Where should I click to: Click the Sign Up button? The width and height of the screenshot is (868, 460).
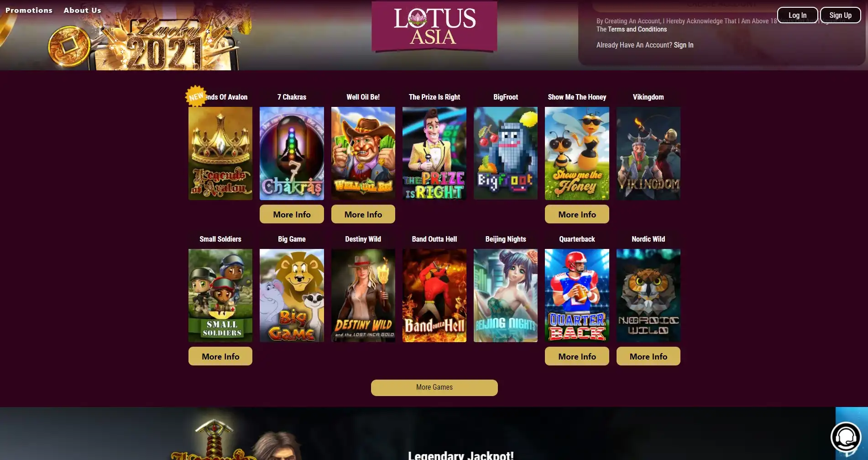click(x=840, y=15)
